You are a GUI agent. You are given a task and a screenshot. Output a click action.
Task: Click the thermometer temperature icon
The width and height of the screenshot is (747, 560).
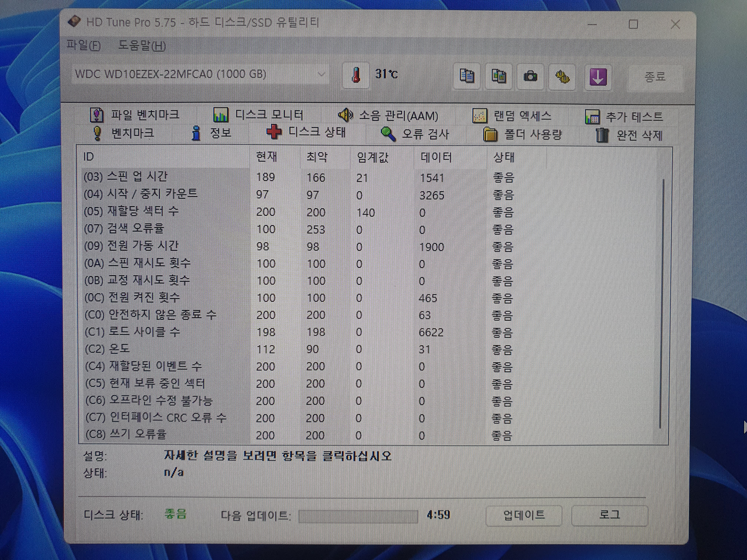pyautogui.click(x=356, y=75)
